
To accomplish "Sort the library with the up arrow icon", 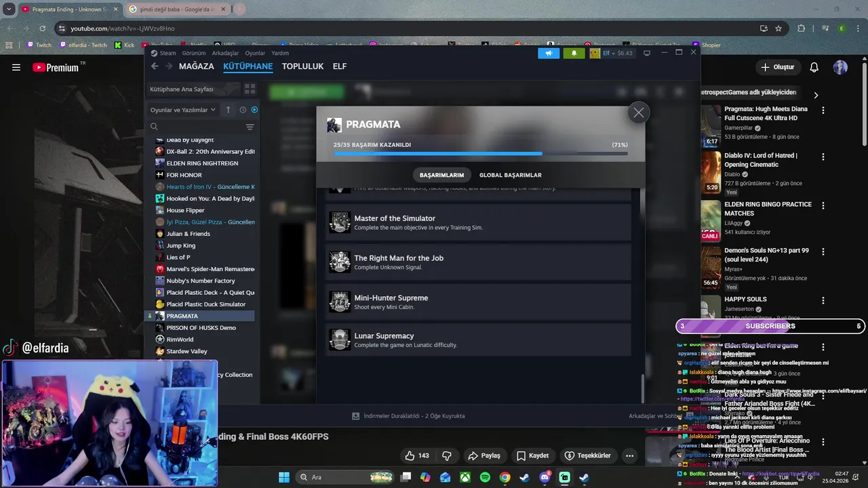I will pyautogui.click(x=228, y=110).
